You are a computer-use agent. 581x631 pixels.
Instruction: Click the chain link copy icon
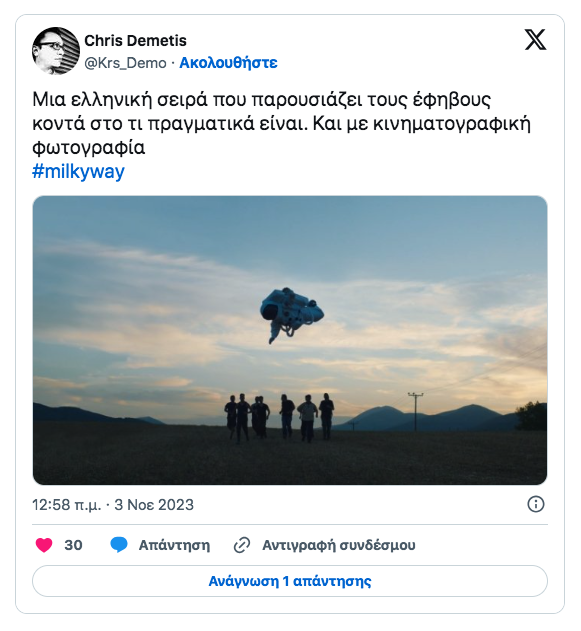242,545
